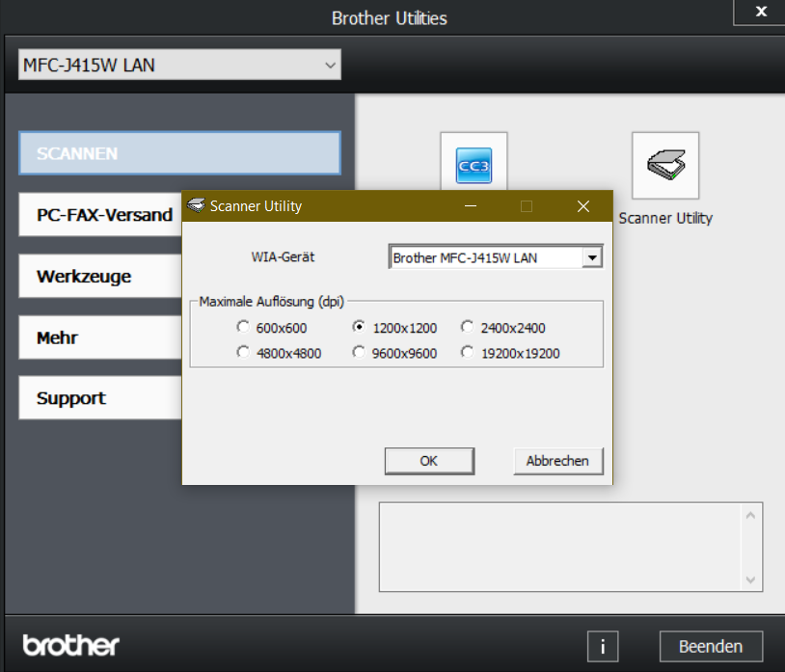Click Abbrechen to cancel the dialog
Viewport: 785px width, 672px height.
[x=558, y=461]
